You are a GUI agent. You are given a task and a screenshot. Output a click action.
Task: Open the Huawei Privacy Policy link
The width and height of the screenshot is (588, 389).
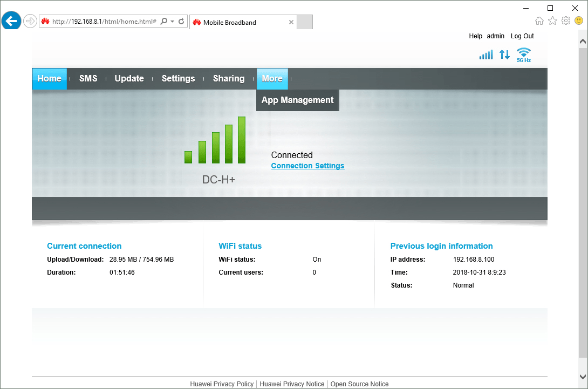(222, 384)
